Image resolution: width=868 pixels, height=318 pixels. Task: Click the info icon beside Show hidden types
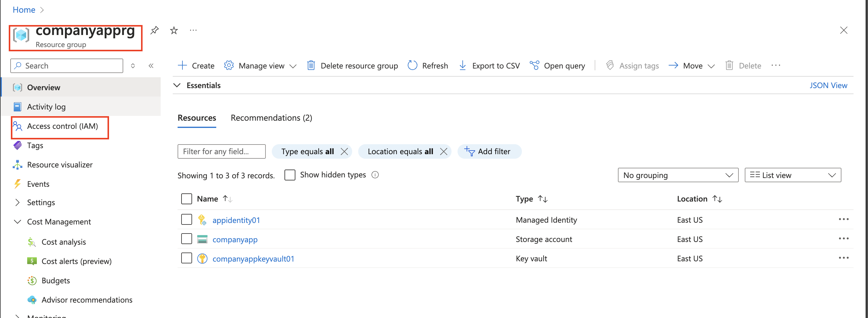tap(375, 175)
